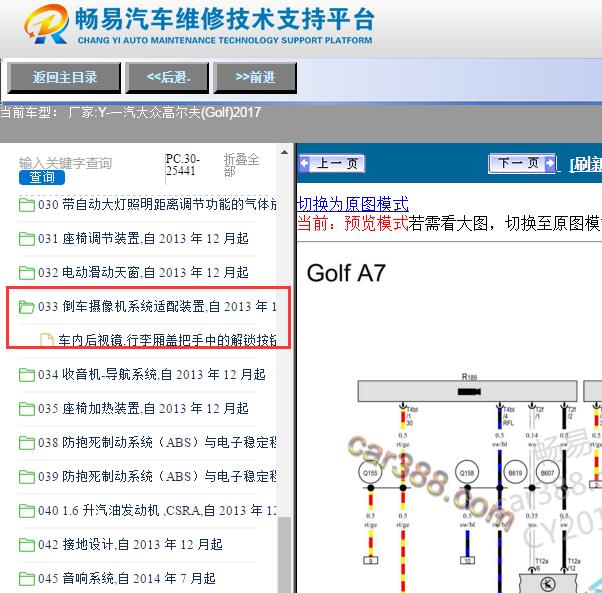Open 车内后视镜,行李厢盖把手 document
The width and height of the screenshot is (602, 593).
click(167, 340)
